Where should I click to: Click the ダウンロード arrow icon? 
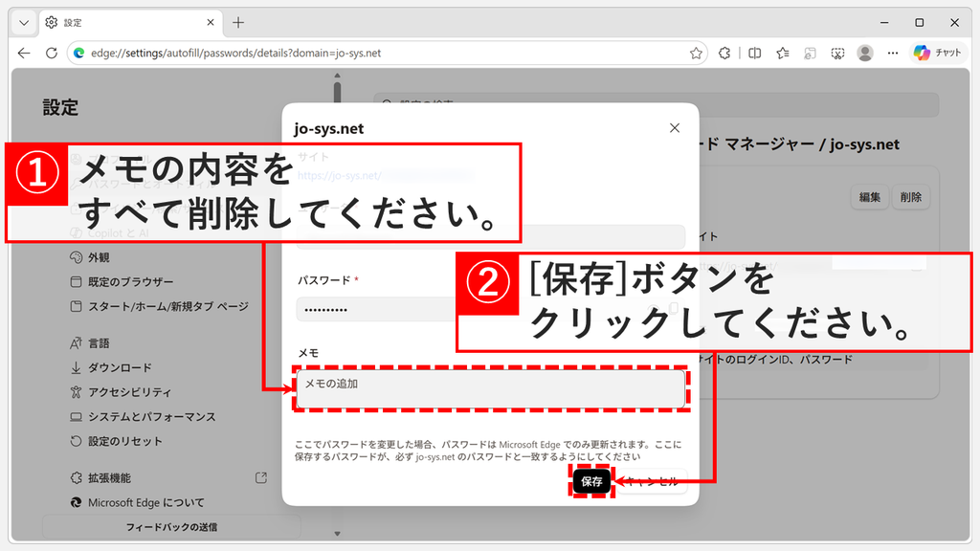76,367
